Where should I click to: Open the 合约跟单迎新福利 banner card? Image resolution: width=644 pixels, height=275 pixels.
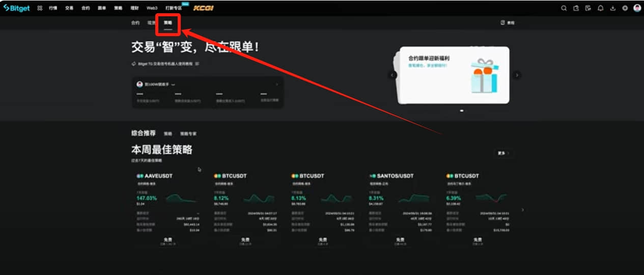454,75
